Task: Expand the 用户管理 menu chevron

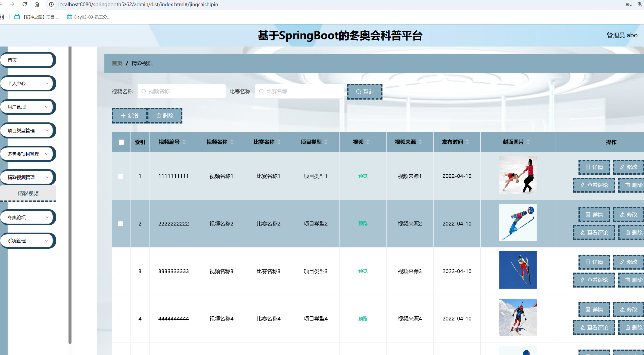Action: point(47,107)
